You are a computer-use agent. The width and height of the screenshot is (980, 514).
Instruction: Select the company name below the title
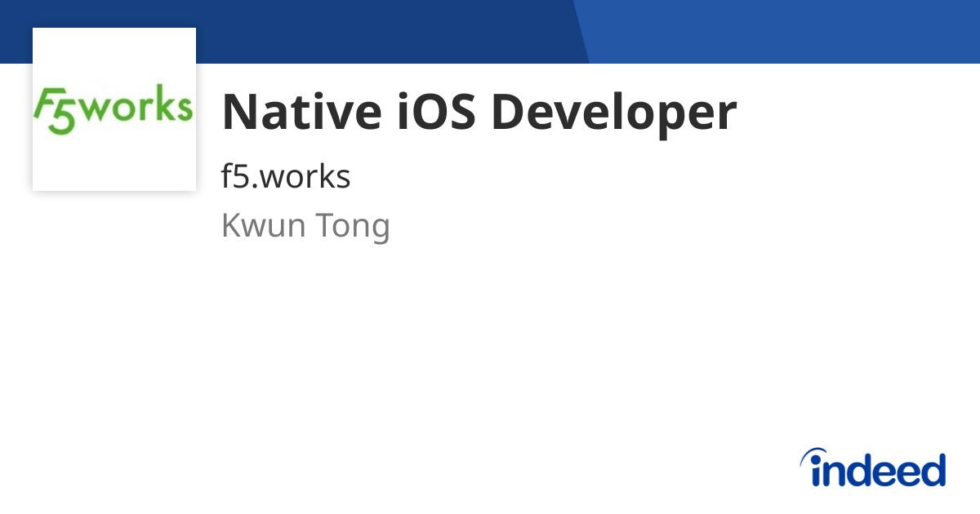pos(286,175)
